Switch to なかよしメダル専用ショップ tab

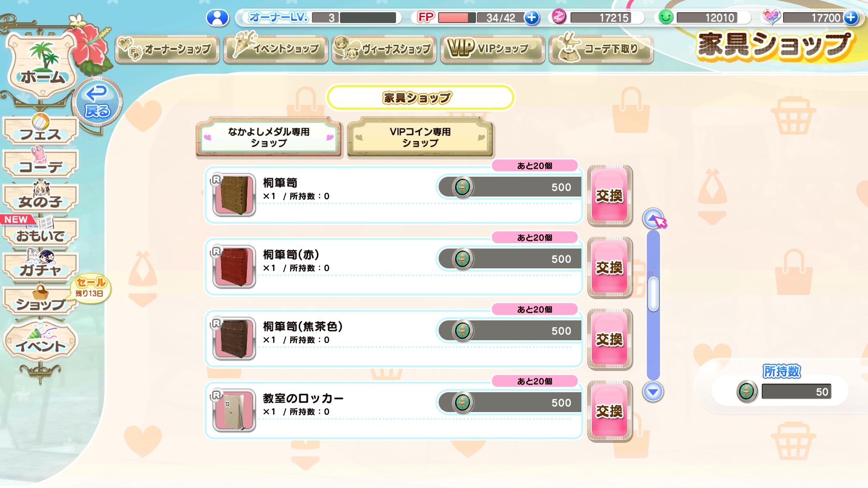point(269,137)
